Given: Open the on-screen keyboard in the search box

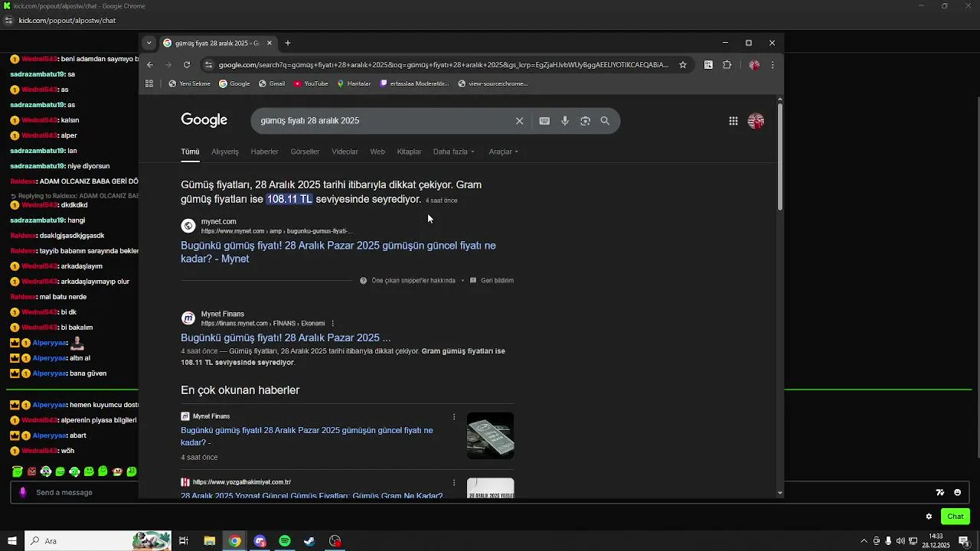Looking at the screenshot, I should 544,121.
